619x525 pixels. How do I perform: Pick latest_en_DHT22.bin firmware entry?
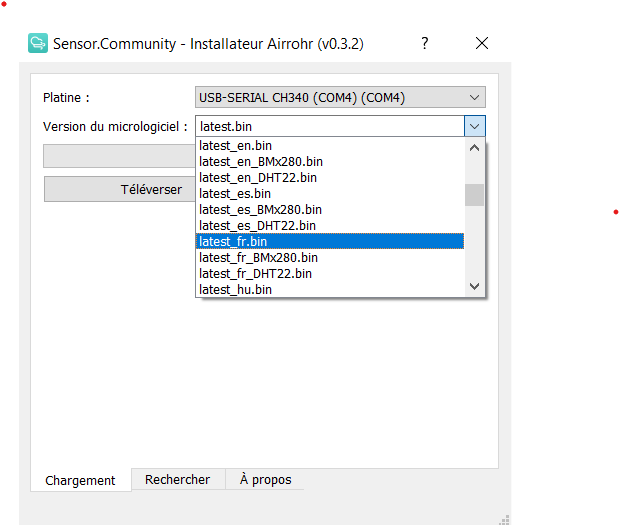point(330,178)
